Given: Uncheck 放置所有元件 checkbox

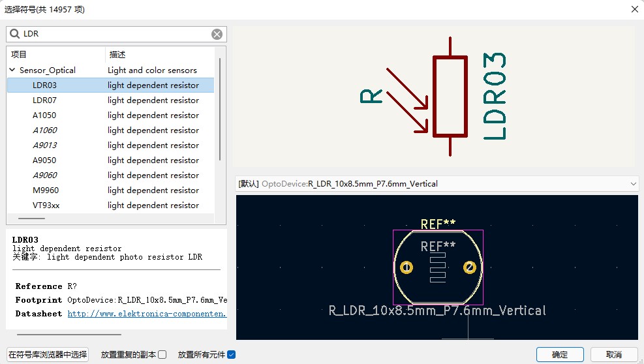Looking at the screenshot, I should point(231,355).
